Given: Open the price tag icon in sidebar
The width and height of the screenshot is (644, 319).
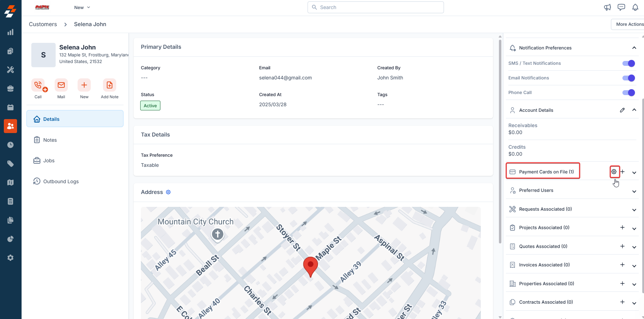Looking at the screenshot, I should [x=10, y=164].
